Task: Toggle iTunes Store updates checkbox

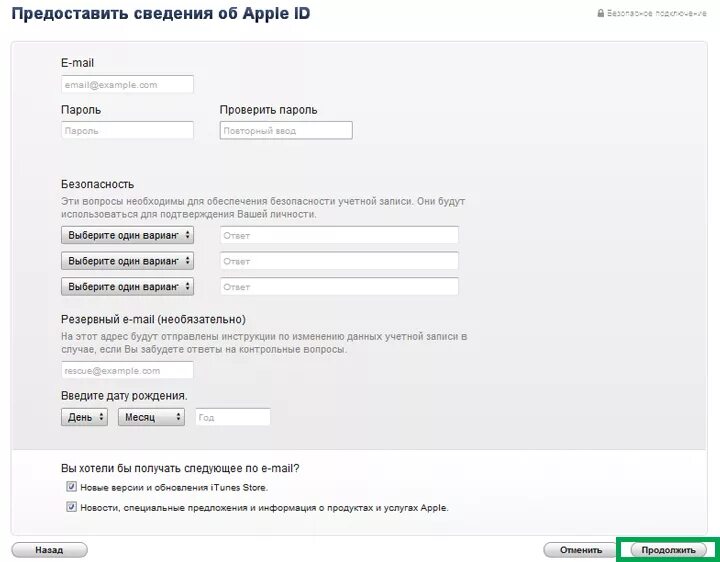Action: click(71, 486)
